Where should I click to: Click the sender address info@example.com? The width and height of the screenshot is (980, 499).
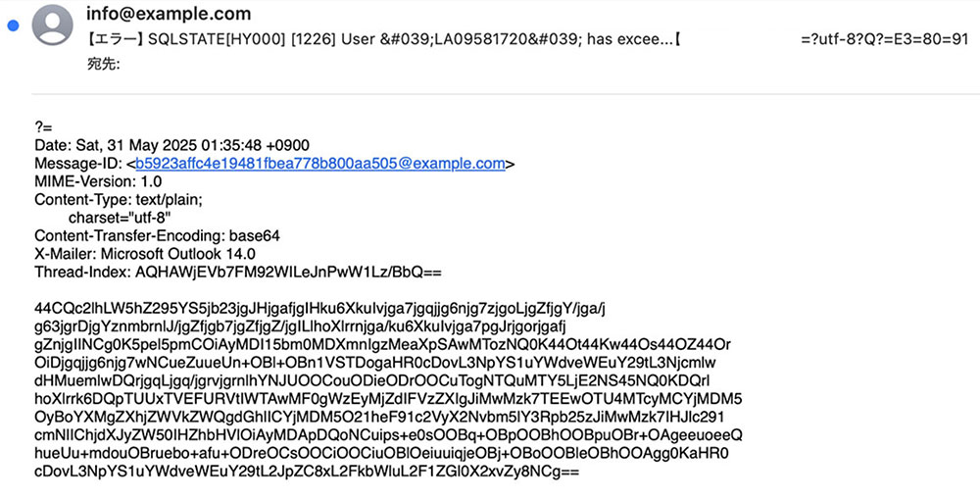click(x=169, y=14)
